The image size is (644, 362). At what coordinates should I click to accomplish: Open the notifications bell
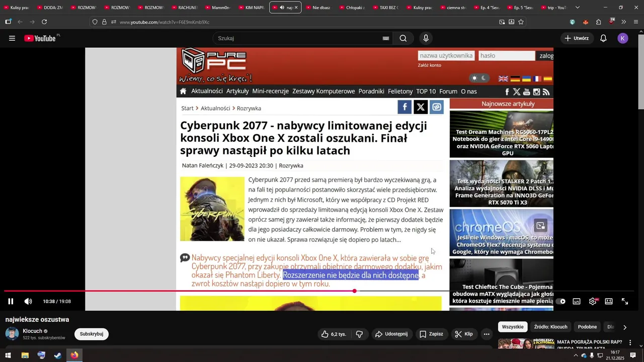click(603, 38)
